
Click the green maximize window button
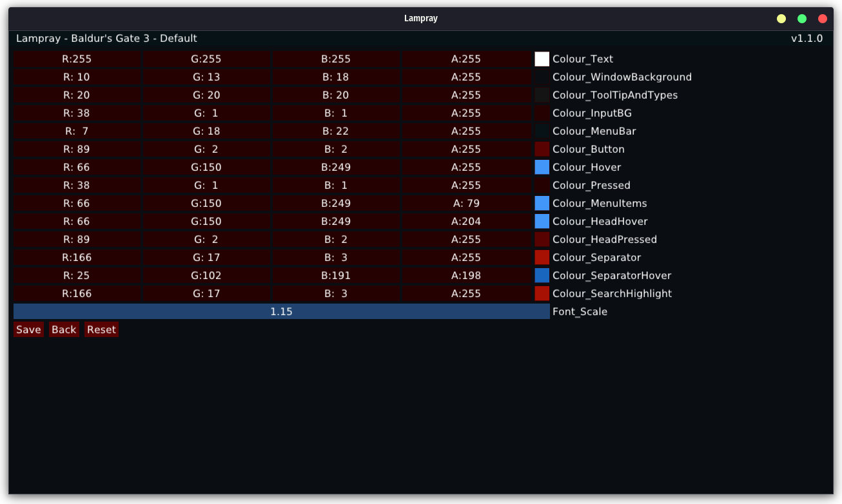click(x=802, y=19)
